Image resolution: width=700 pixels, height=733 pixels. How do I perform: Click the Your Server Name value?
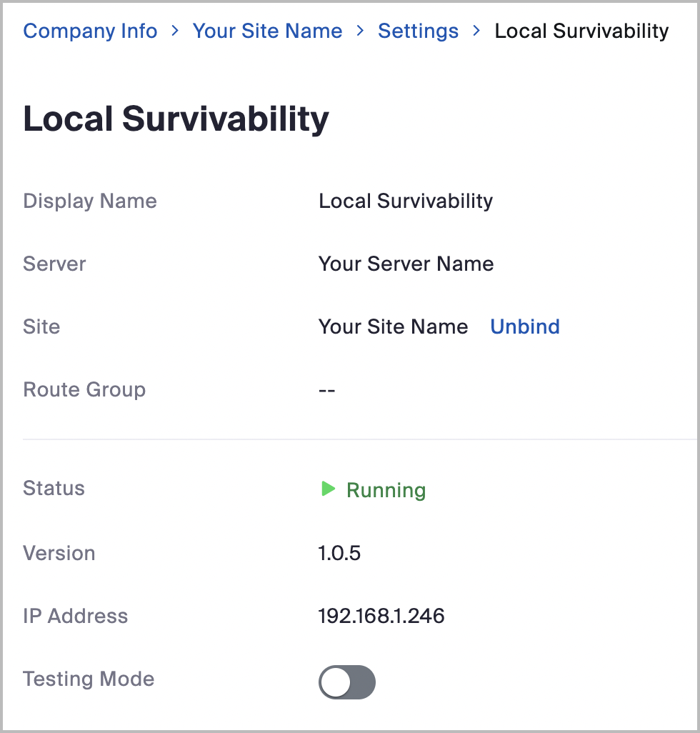(406, 264)
